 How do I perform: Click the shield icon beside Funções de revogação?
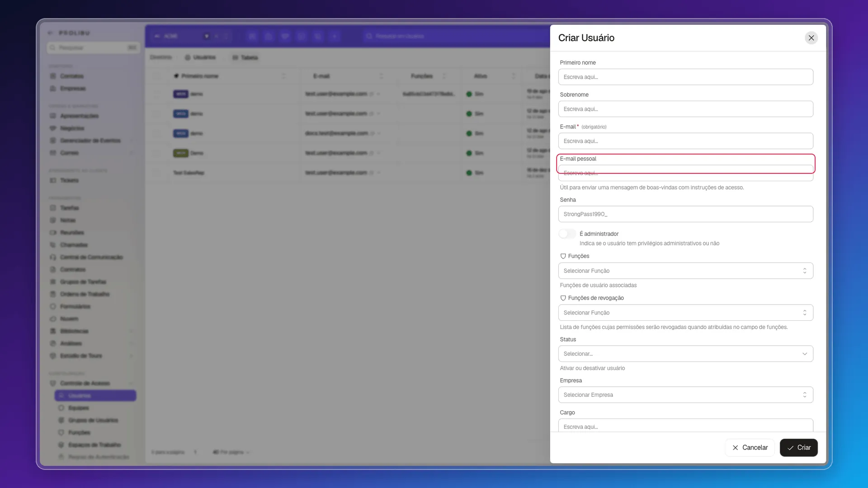click(x=563, y=298)
